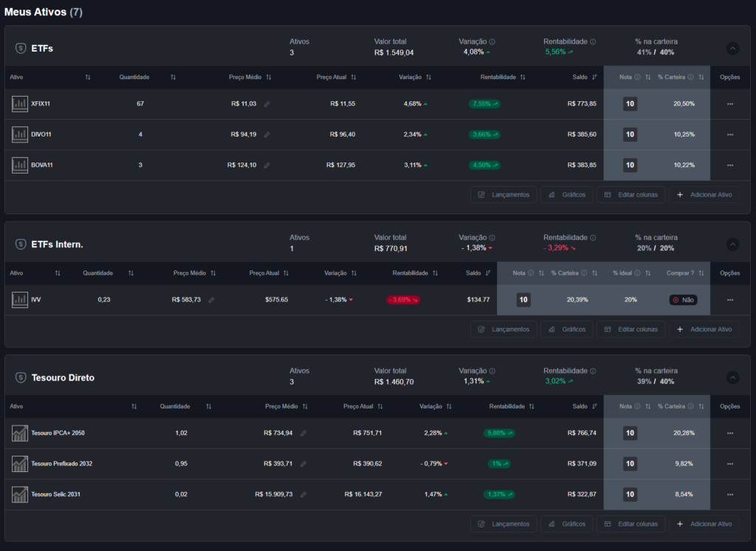Click the R$ 773,85 saldo value
The image size is (756, 551).
[x=582, y=103]
